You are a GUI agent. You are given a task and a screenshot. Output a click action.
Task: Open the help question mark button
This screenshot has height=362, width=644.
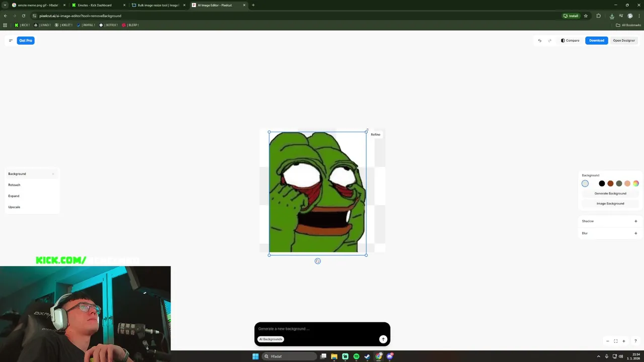[635, 341]
